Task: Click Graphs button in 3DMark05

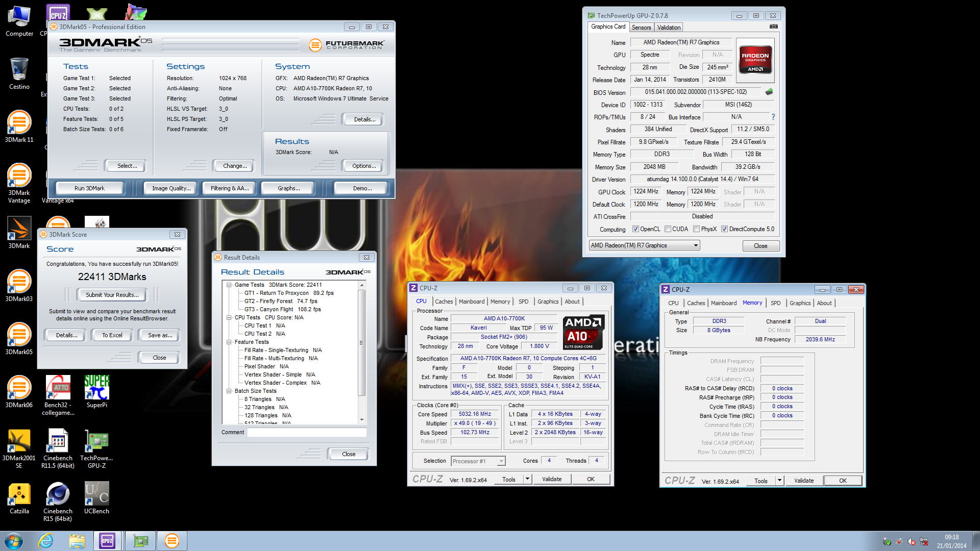Action: pyautogui.click(x=288, y=188)
